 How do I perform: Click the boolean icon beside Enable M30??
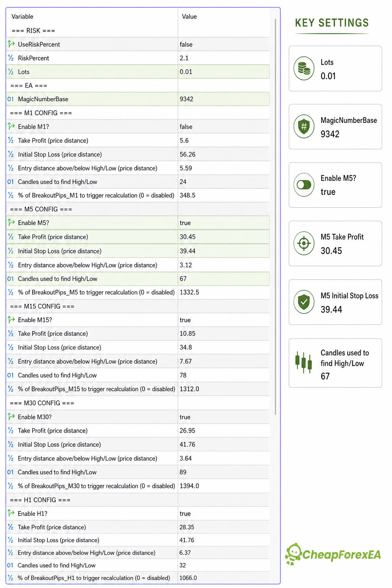pyautogui.click(x=11, y=416)
